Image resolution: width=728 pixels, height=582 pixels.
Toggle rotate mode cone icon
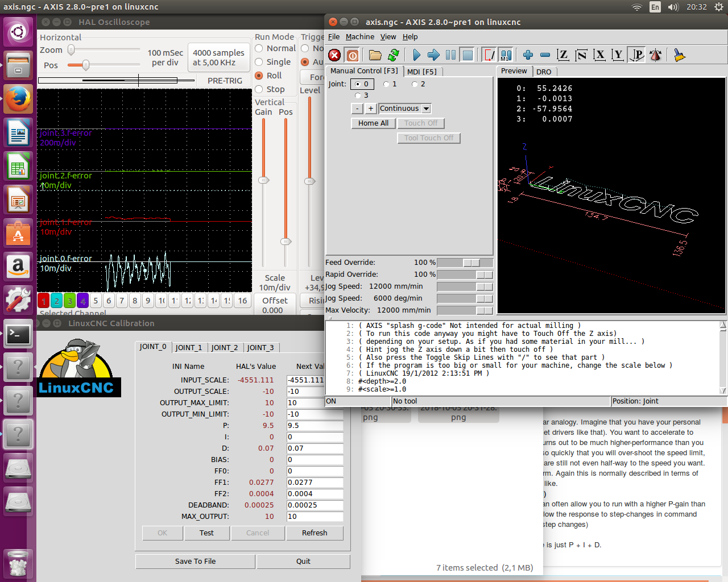click(x=655, y=55)
